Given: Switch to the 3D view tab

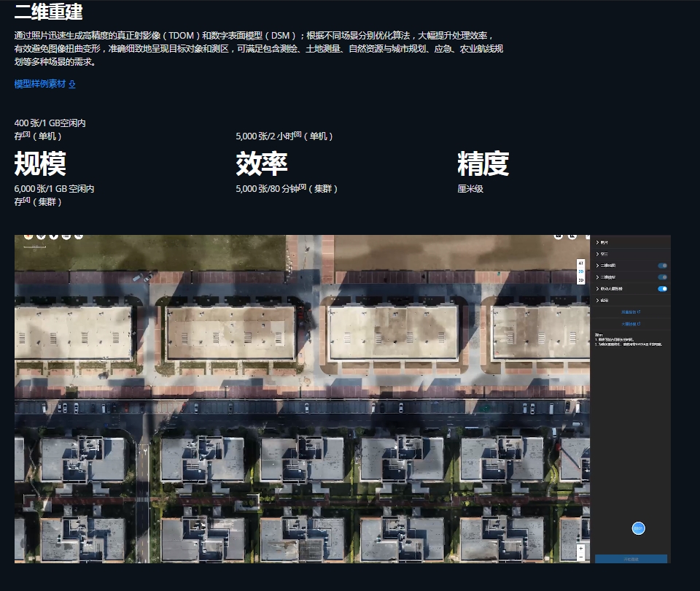Looking at the screenshot, I should click(580, 280).
